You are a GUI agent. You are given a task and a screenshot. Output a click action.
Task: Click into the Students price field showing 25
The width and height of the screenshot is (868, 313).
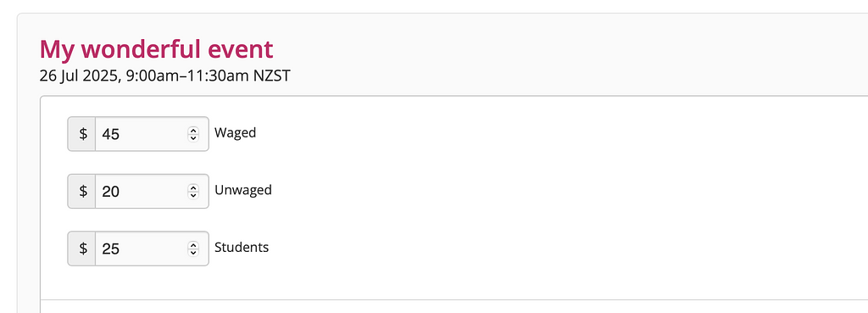tap(152, 249)
